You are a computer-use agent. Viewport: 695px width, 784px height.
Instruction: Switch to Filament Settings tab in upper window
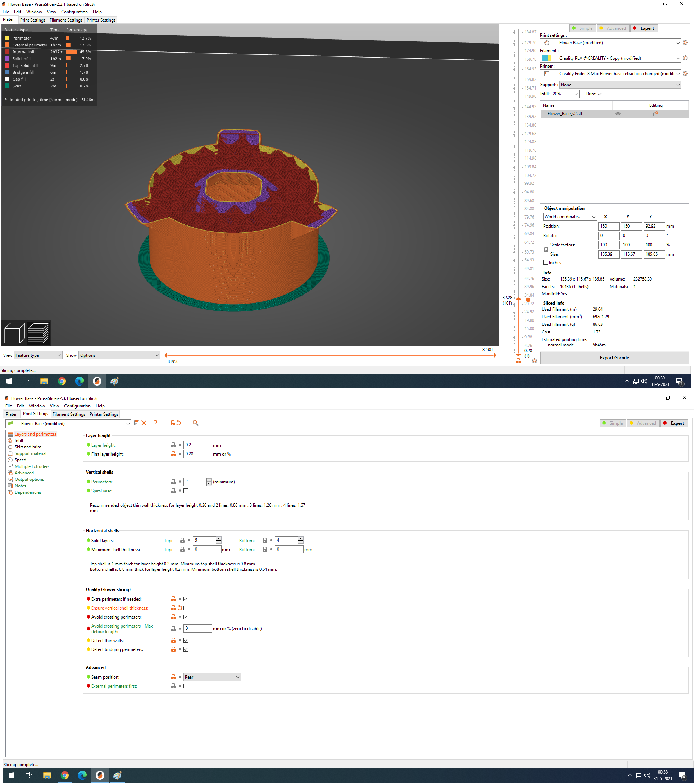(x=65, y=20)
